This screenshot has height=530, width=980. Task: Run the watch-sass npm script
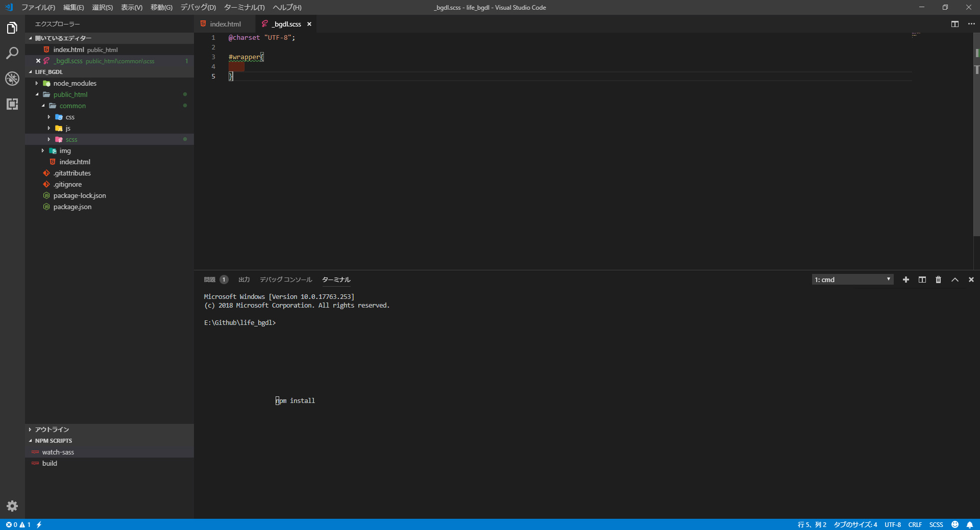tap(59, 452)
